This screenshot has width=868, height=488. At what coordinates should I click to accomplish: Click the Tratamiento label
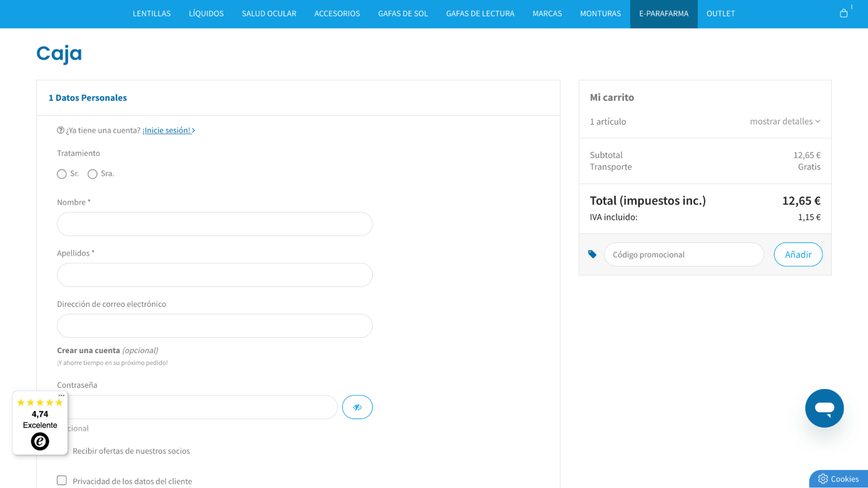[x=78, y=153]
